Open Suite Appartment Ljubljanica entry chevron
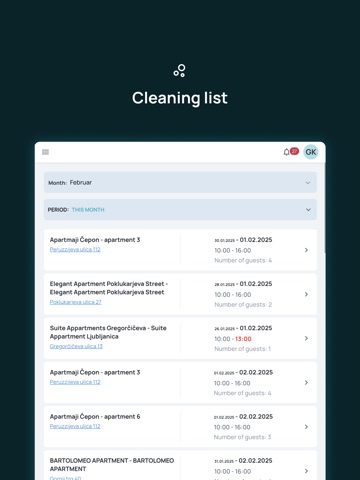 tap(306, 338)
